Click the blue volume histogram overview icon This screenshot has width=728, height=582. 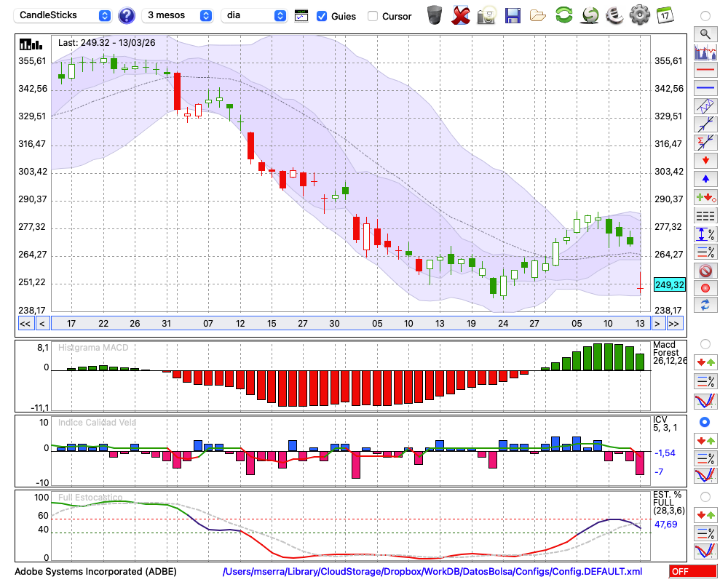tap(705, 52)
